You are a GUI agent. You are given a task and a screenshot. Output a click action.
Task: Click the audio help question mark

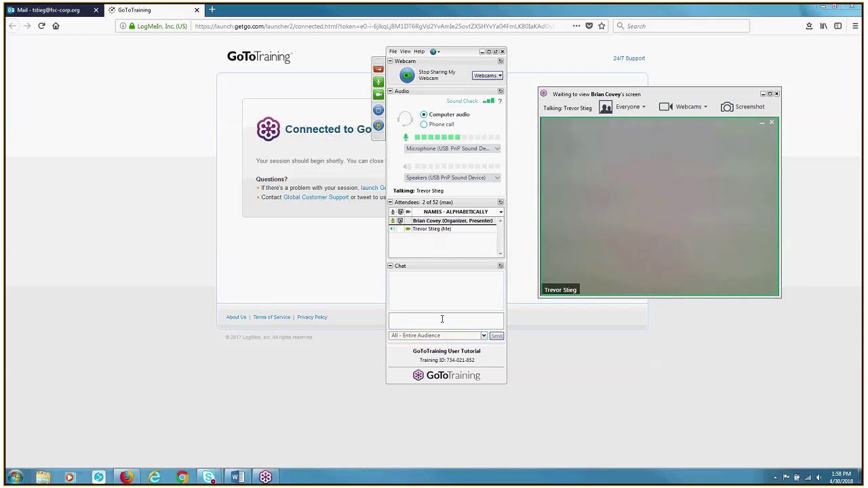[x=500, y=101]
